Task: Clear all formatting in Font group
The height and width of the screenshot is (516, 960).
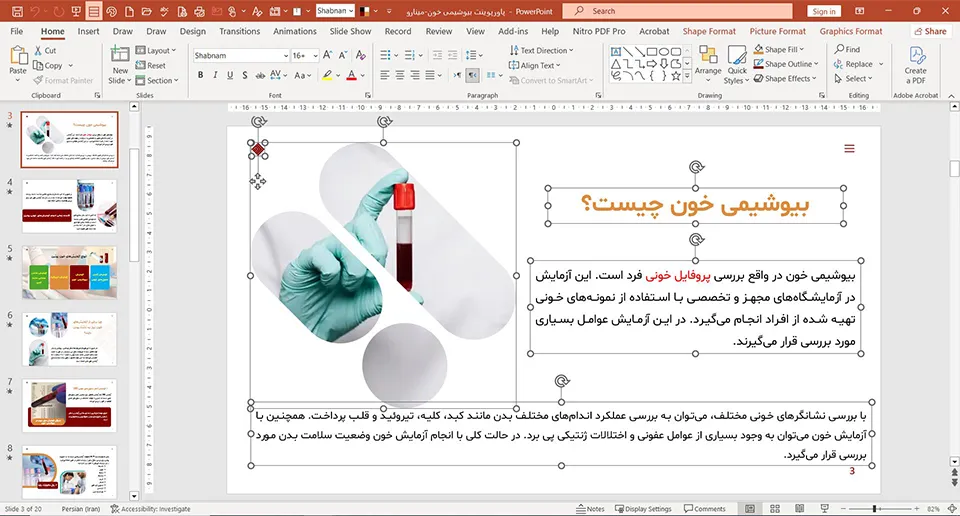Action: coord(361,55)
